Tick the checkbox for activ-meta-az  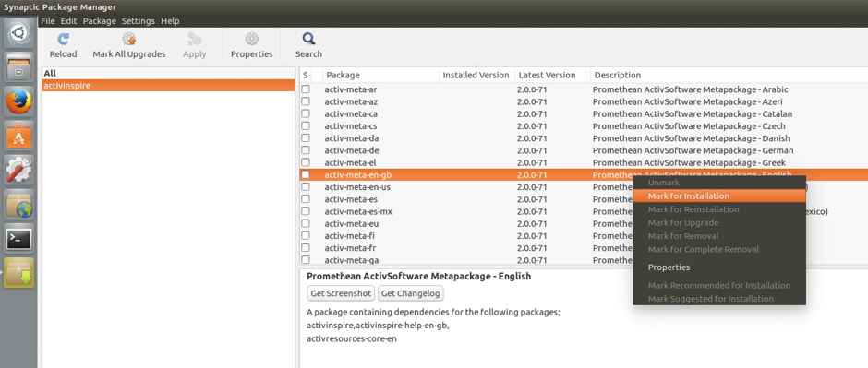point(305,101)
